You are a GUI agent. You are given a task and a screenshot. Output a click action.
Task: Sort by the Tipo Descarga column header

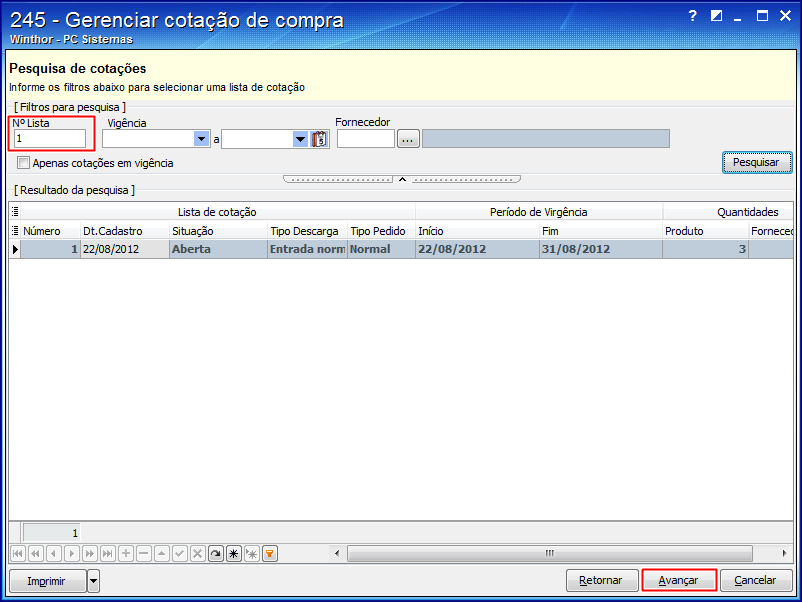pos(307,231)
